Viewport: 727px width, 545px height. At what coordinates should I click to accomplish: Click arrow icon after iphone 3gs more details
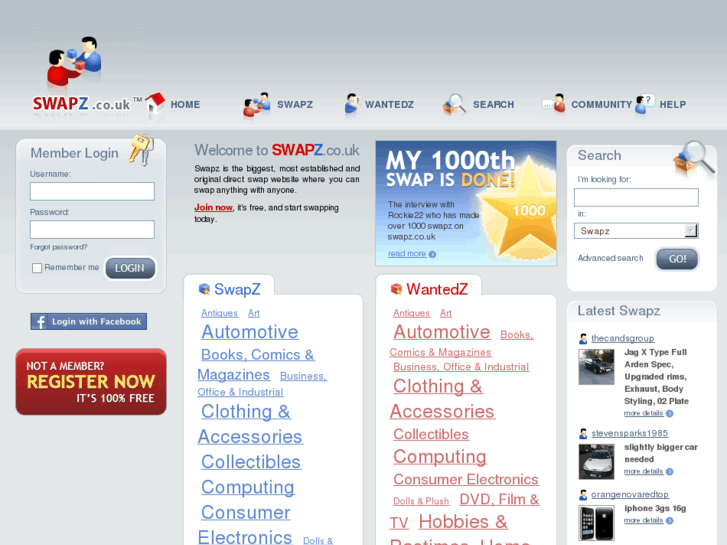(x=670, y=521)
